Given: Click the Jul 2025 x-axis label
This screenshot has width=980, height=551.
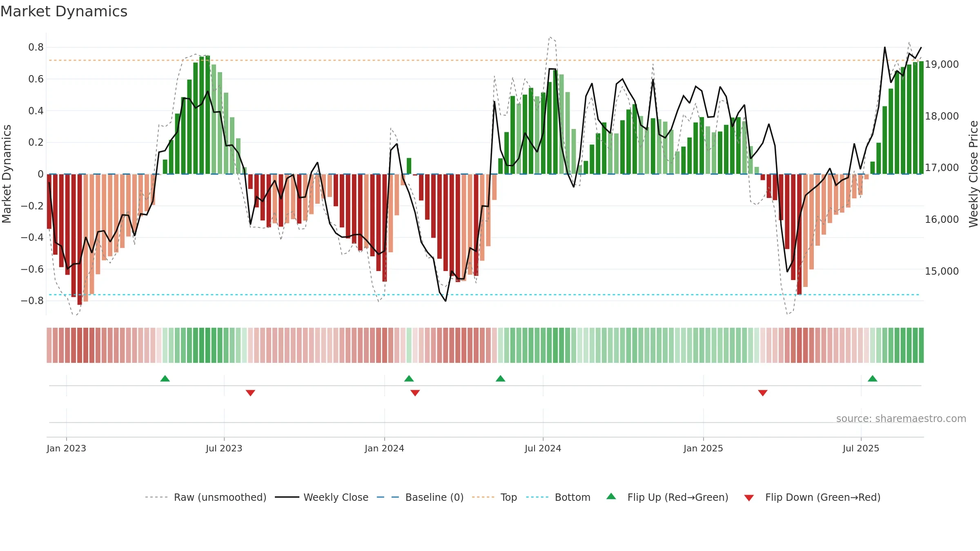Looking at the screenshot, I should (x=861, y=448).
